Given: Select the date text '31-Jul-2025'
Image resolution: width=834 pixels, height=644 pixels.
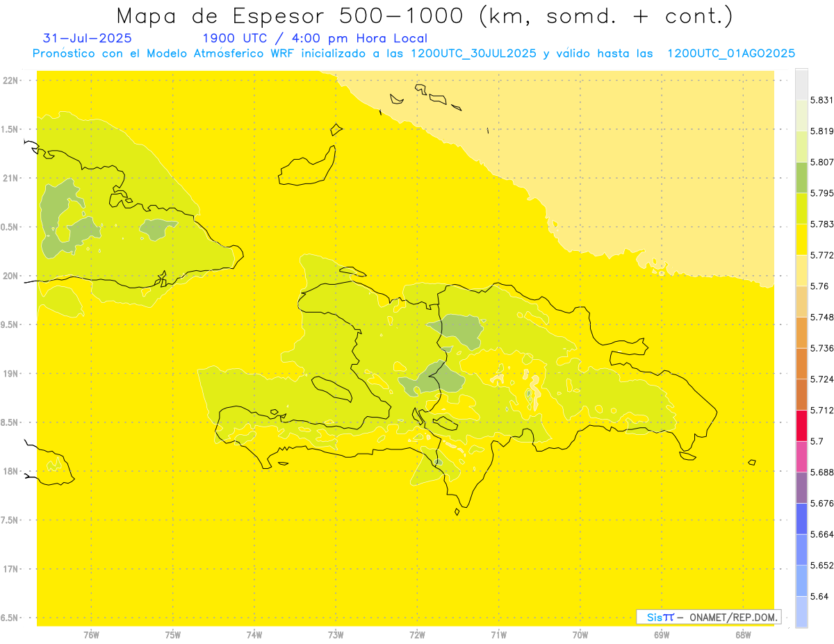Looking at the screenshot, I should click(x=87, y=38).
